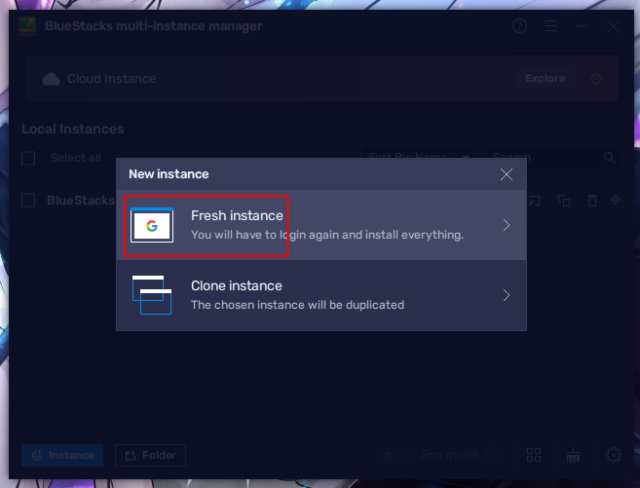The width and height of the screenshot is (640, 488).
Task: Click the Folder button
Action: click(x=150, y=455)
